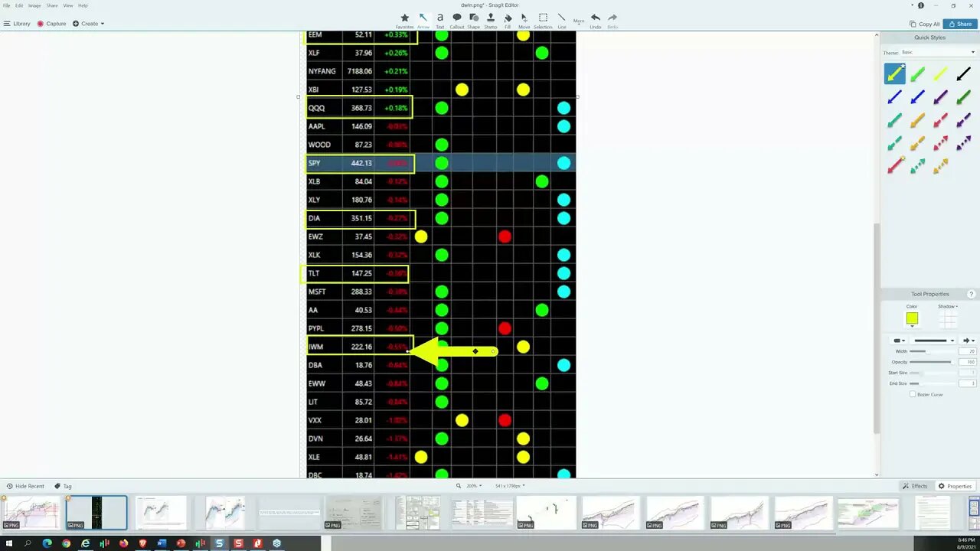Click the blue Share button
Viewport: 980px width, 551px height.
960,24
